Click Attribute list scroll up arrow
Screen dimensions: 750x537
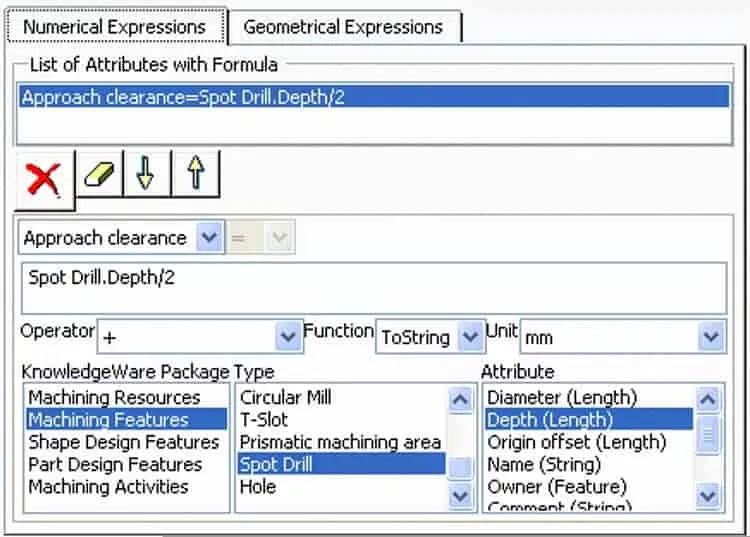click(708, 399)
